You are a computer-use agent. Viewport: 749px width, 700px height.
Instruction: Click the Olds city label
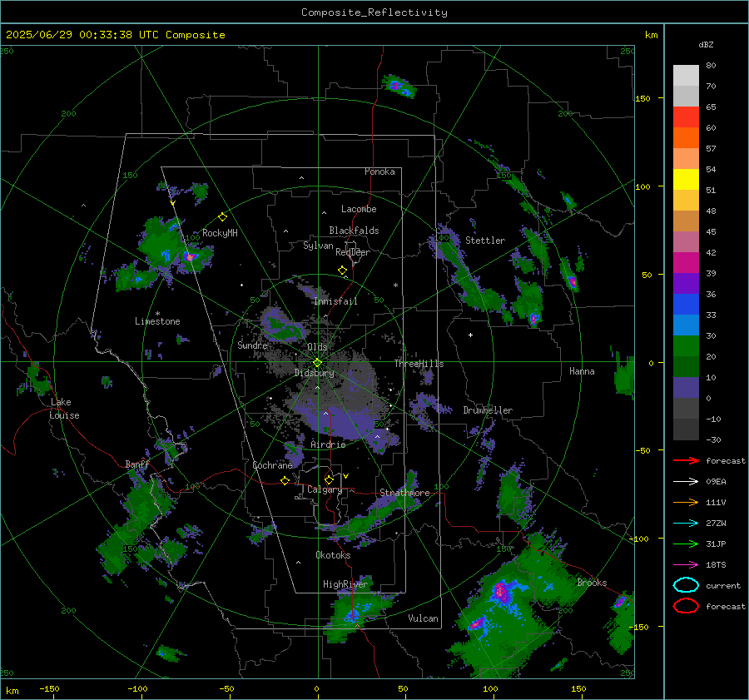[x=317, y=347]
